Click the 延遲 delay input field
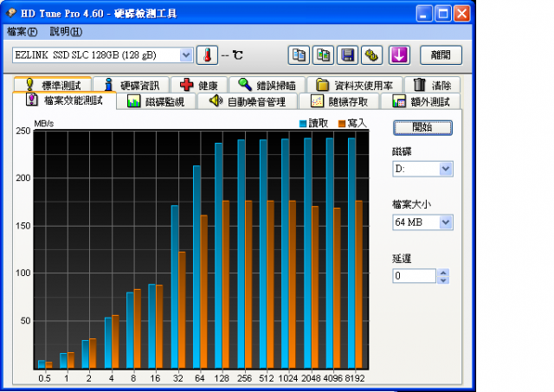The height and width of the screenshot is (392, 554). 414,276
